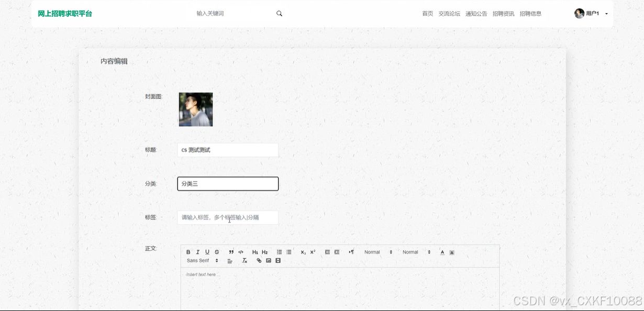
Task: Toggle italic formatting in the editor
Action: 198,252
